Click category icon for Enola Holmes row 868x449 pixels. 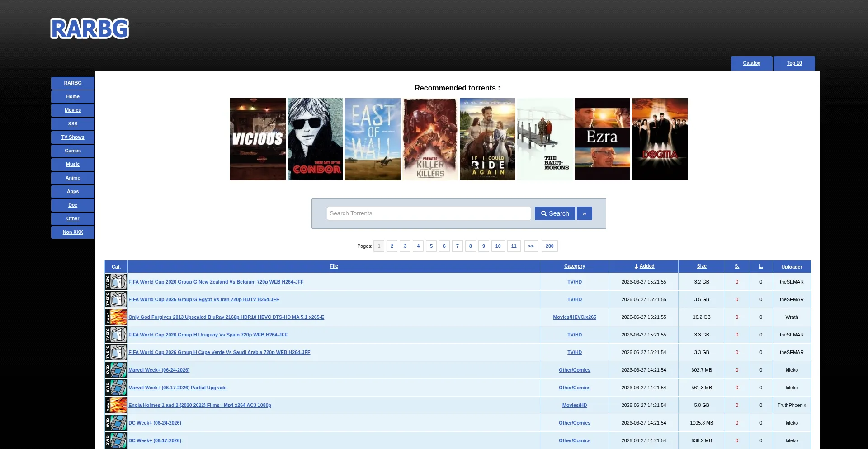click(116, 405)
